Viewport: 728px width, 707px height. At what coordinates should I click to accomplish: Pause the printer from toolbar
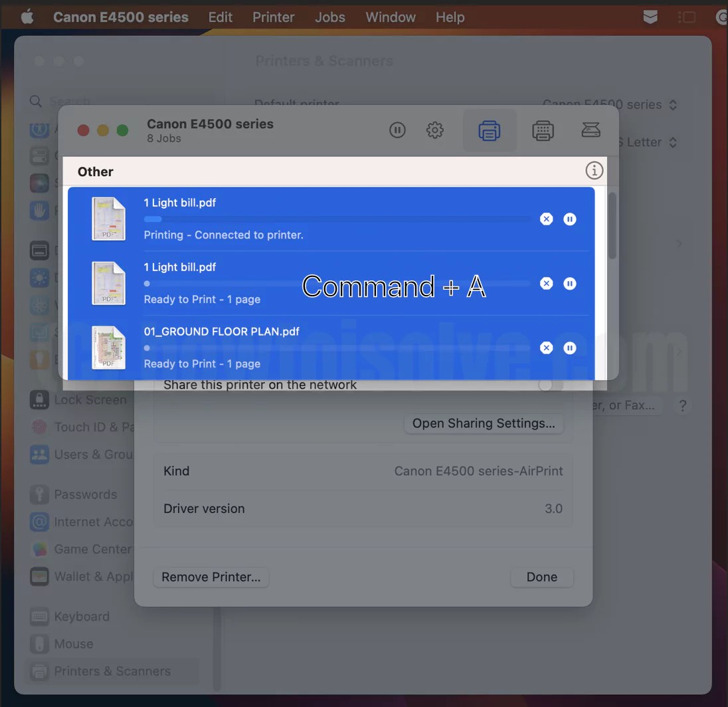pyautogui.click(x=397, y=130)
